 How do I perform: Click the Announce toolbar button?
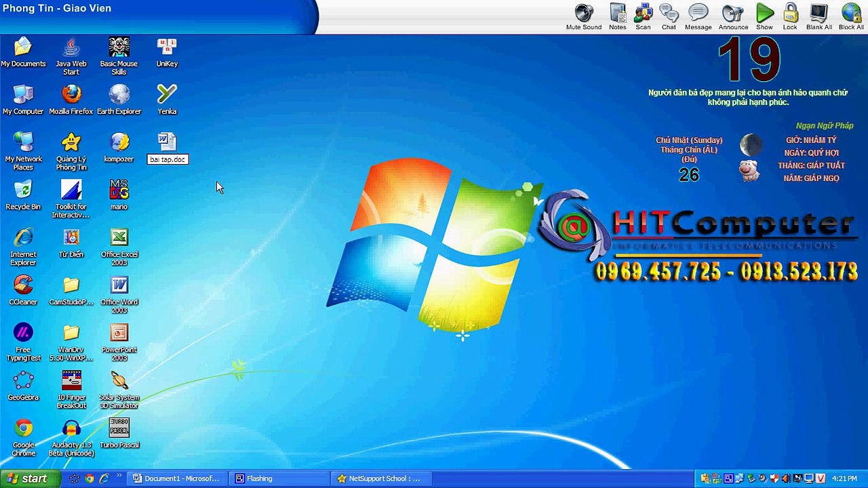click(733, 17)
